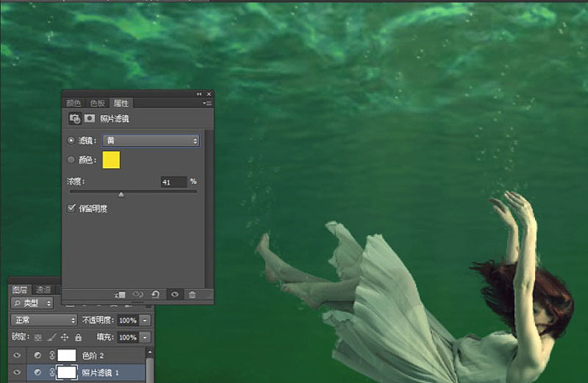The width and height of the screenshot is (588, 383).
Task: Open the 正常 blend mode dropdown
Action: tap(44, 320)
